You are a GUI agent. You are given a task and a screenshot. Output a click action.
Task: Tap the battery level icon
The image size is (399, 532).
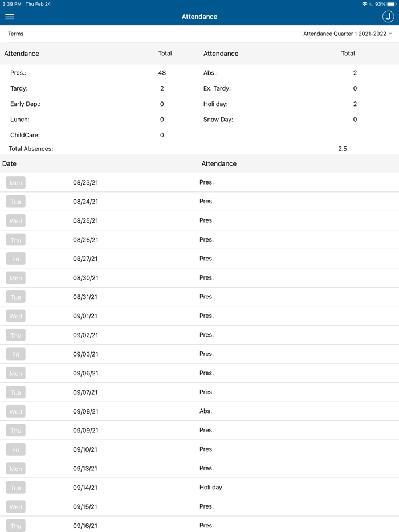[x=392, y=4]
